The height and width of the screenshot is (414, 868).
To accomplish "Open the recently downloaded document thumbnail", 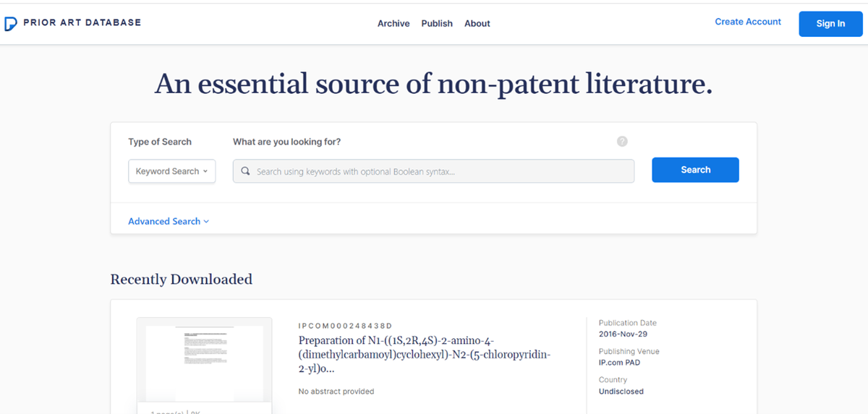I will 204,360.
